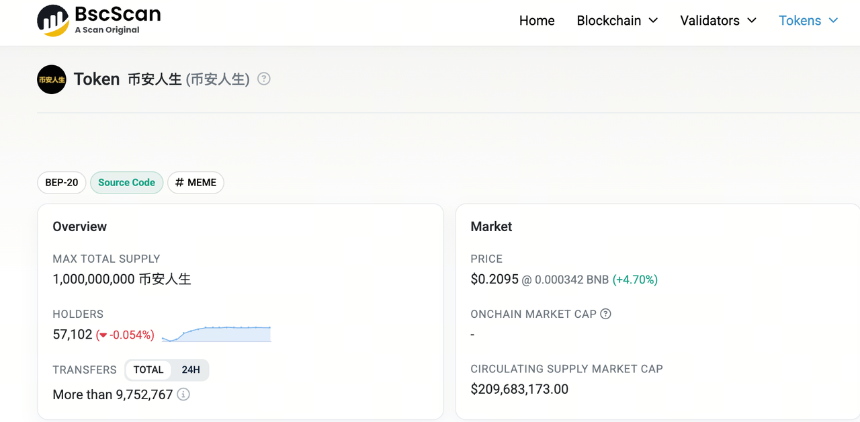Click the Market card heading
Viewport: 860px width, 422px height.
491,226
